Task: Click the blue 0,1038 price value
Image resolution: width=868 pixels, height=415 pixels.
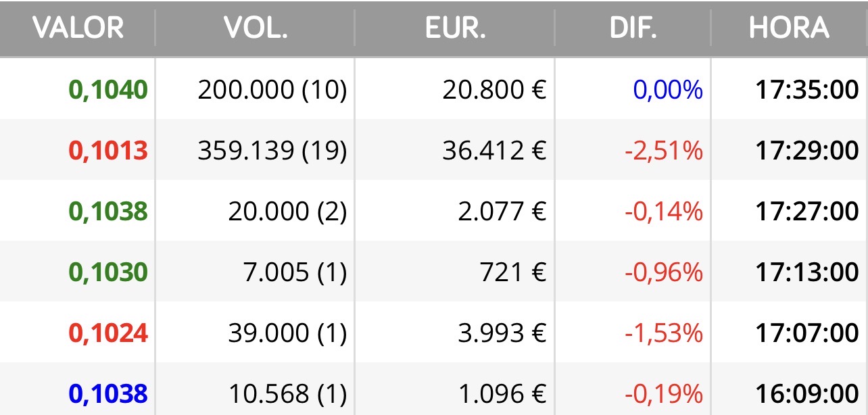Action: point(108,393)
